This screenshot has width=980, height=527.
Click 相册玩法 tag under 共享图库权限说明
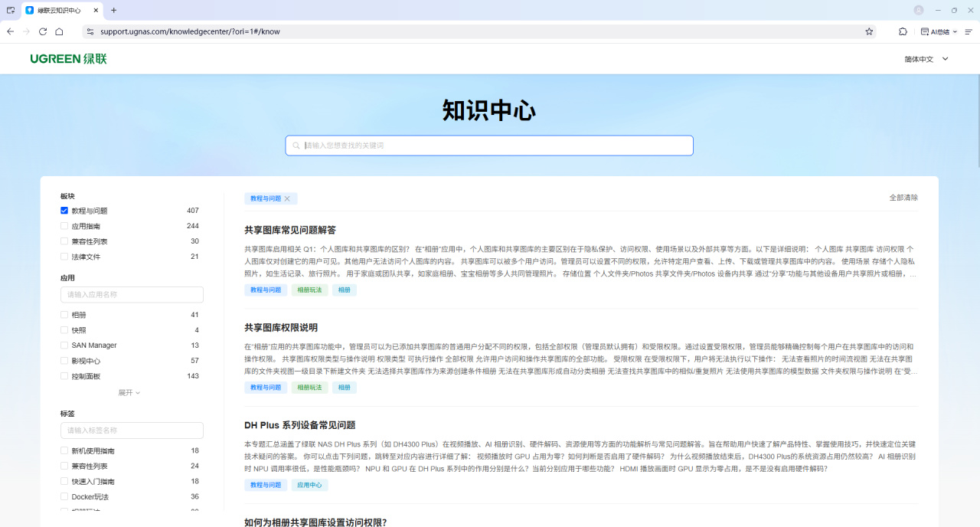309,388
